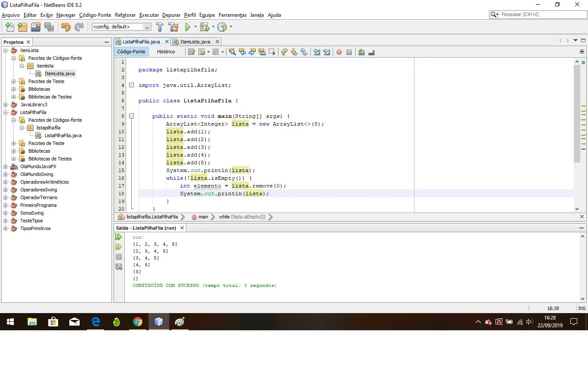Click the Undo arrow icon
The width and height of the screenshot is (588, 369).
click(65, 27)
